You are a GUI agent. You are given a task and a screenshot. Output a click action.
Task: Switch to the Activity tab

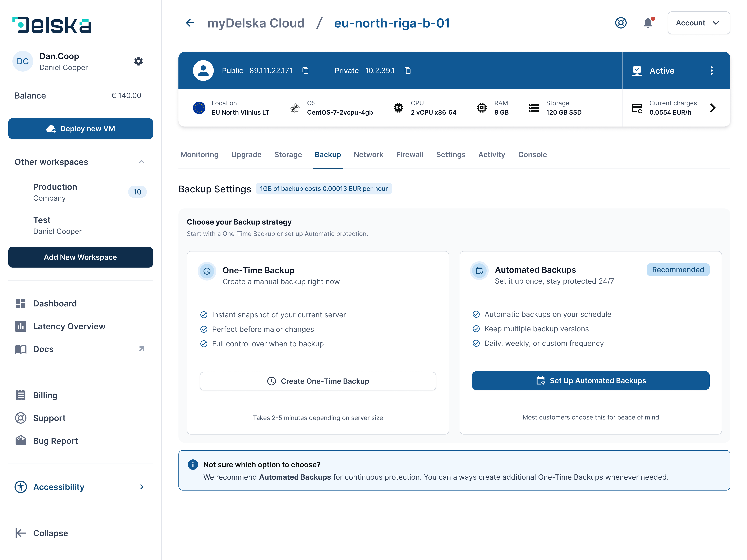(491, 155)
